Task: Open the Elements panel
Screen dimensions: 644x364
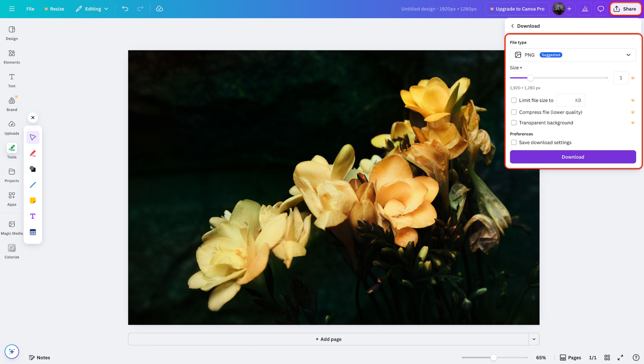Action: coord(12,57)
